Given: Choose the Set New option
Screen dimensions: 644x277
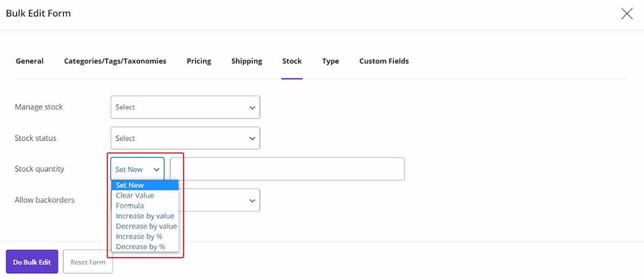Looking at the screenshot, I should [130, 185].
